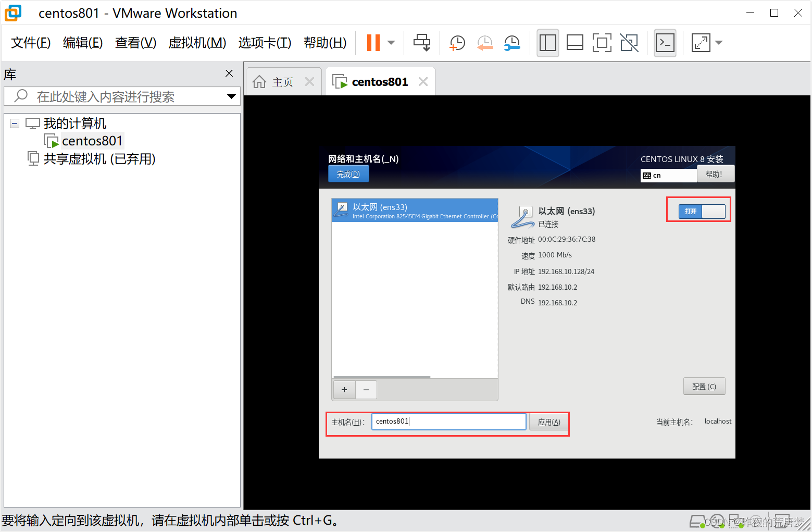Click the localhost current hostname text

coord(718,422)
